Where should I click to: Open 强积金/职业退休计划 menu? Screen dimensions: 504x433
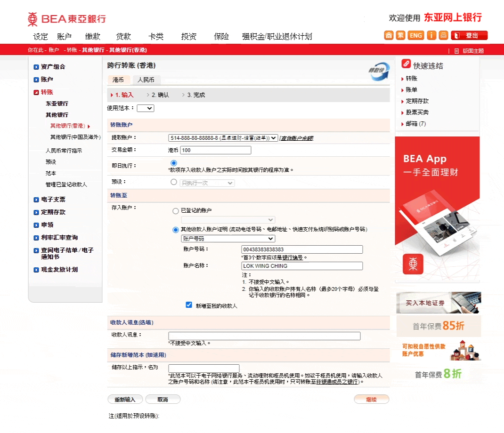[x=277, y=37]
